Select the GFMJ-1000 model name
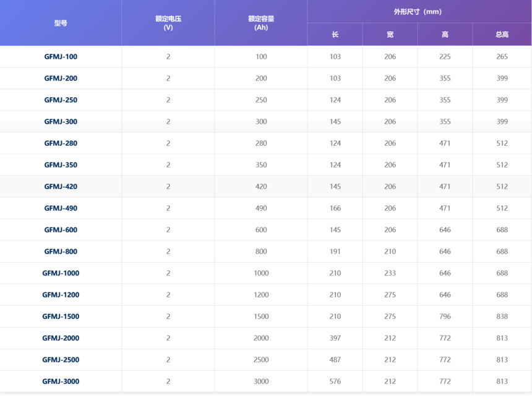 pos(61,273)
